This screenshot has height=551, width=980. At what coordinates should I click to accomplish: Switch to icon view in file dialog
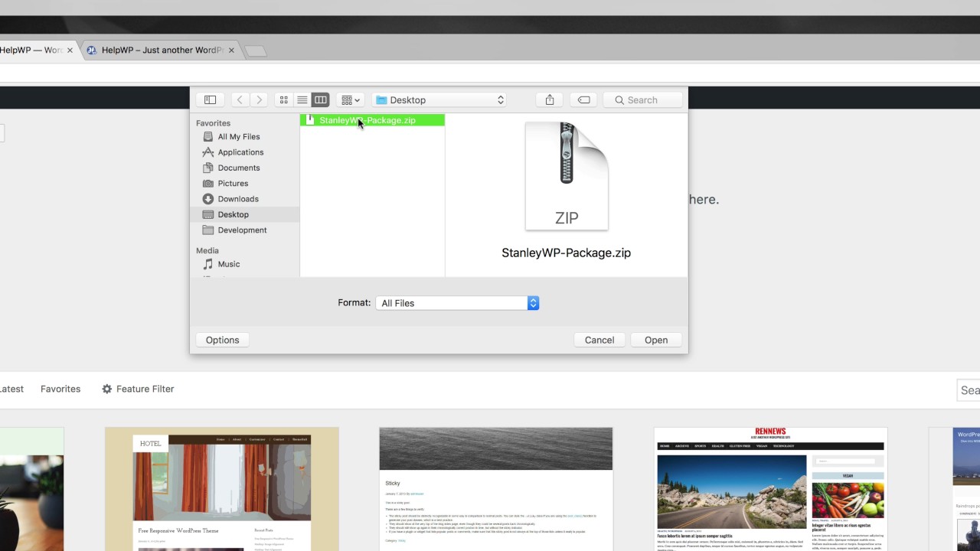coord(284,99)
